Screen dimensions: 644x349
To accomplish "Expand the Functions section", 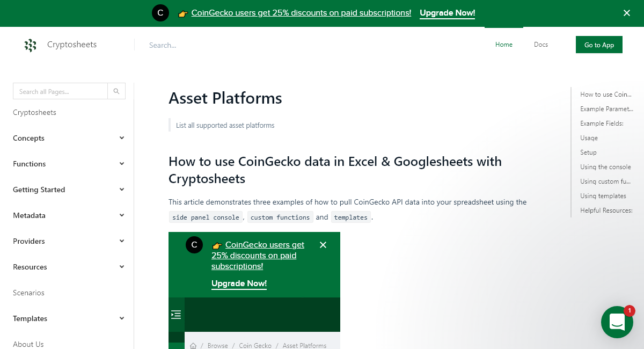I will pyautogui.click(x=121, y=163).
